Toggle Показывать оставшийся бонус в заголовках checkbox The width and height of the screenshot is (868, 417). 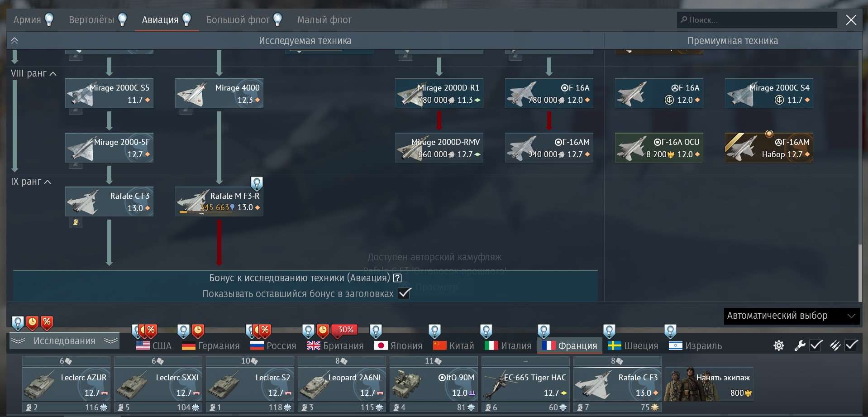pos(404,293)
